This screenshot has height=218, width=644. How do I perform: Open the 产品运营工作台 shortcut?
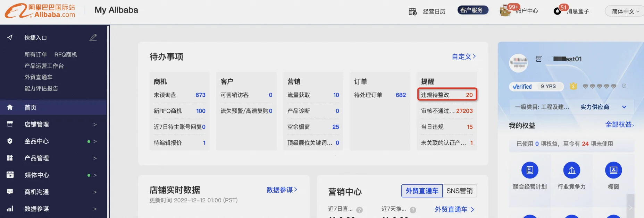[x=44, y=66]
